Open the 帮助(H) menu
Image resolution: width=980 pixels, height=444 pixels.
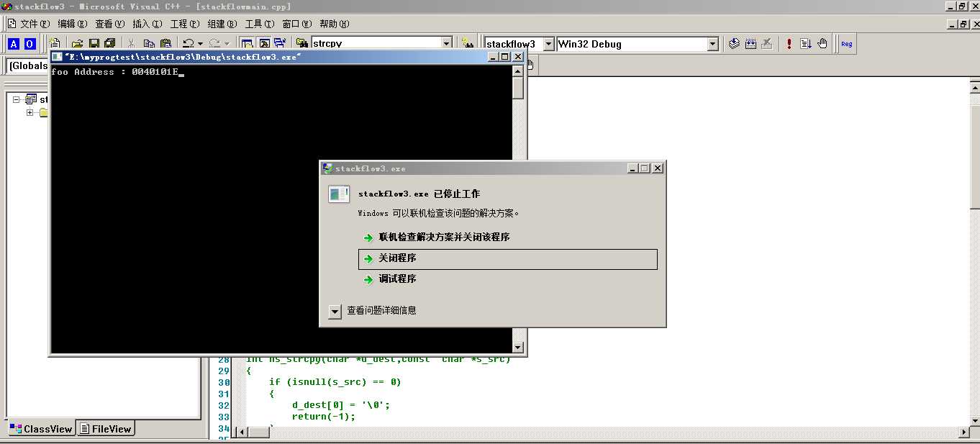(335, 24)
